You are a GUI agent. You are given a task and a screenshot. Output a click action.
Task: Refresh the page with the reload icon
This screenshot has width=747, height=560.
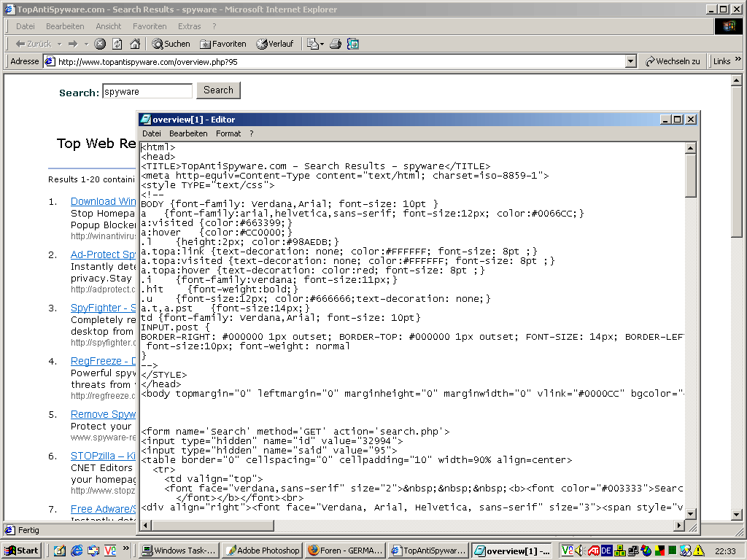tap(117, 44)
